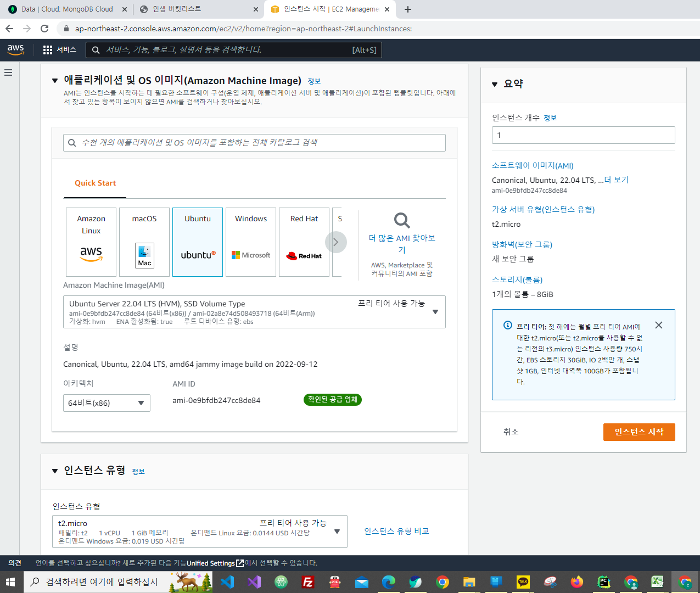Select the Red Hat AMI tile
Viewport: 700px width, 593px height.
click(304, 242)
